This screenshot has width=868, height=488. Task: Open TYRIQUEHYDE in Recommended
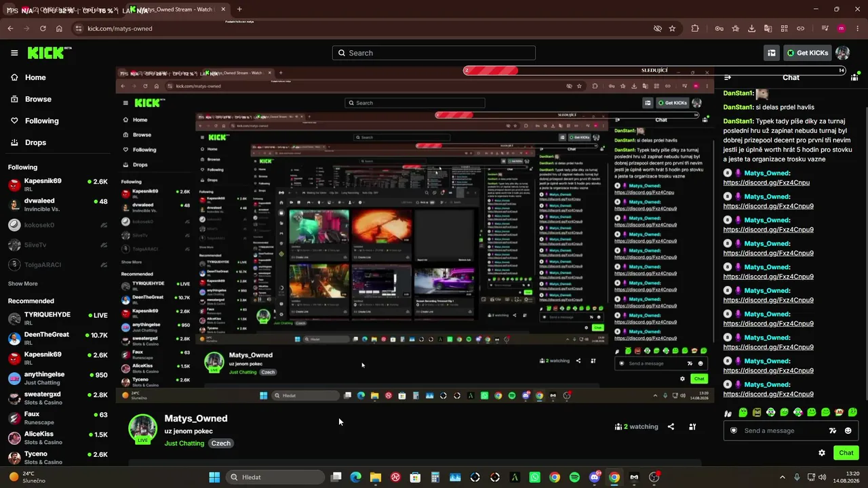click(x=58, y=319)
